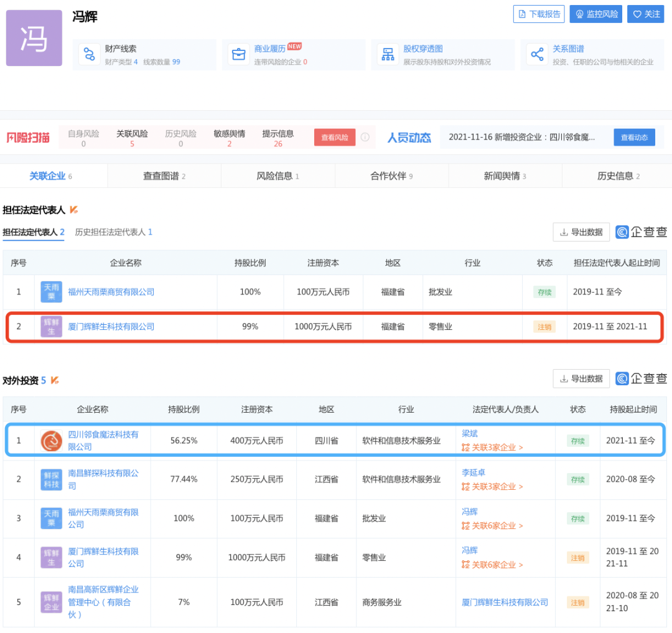Screen dimensions: 672x633
Task: Click the 四川邻食魔法科技 company logo
Action: point(51,441)
